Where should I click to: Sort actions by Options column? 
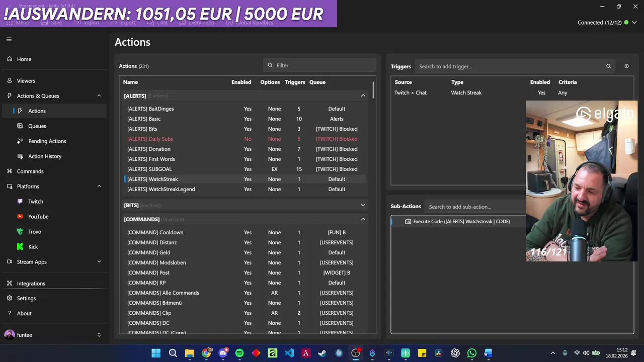pyautogui.click(x=270, y=82)
